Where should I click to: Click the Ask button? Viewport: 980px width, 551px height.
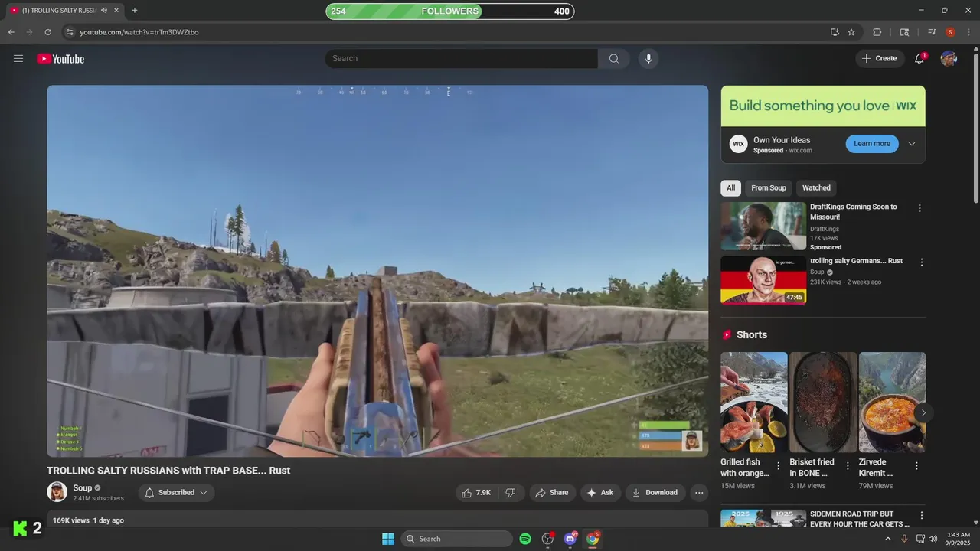click(x=600, y=493)
